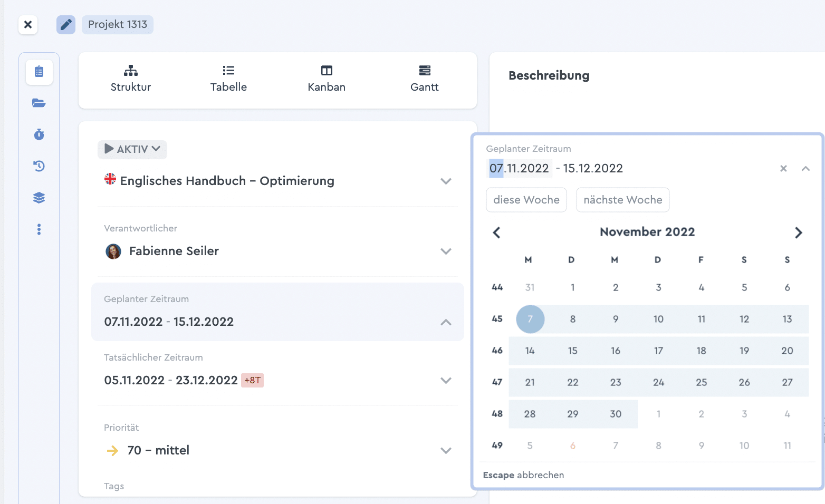Click the Beschreibung heading area
Viewport: 825px width, 504px height.
(549, 75)
